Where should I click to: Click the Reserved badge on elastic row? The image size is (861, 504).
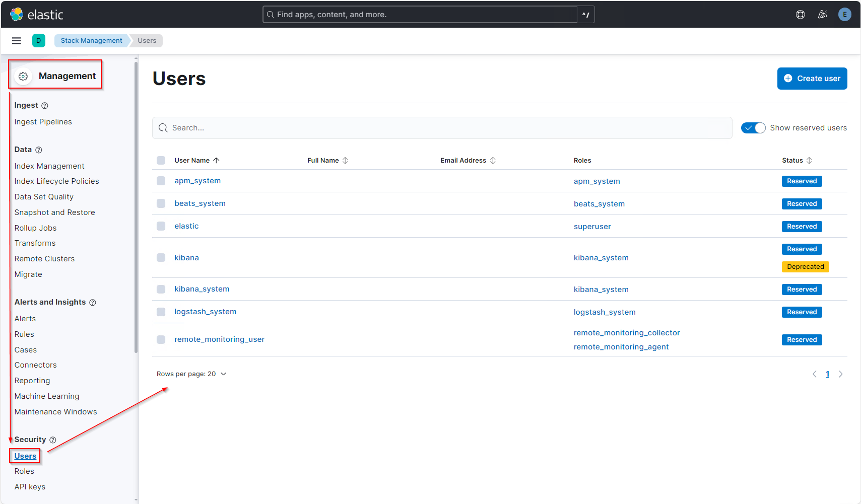(x=802, y=227)
